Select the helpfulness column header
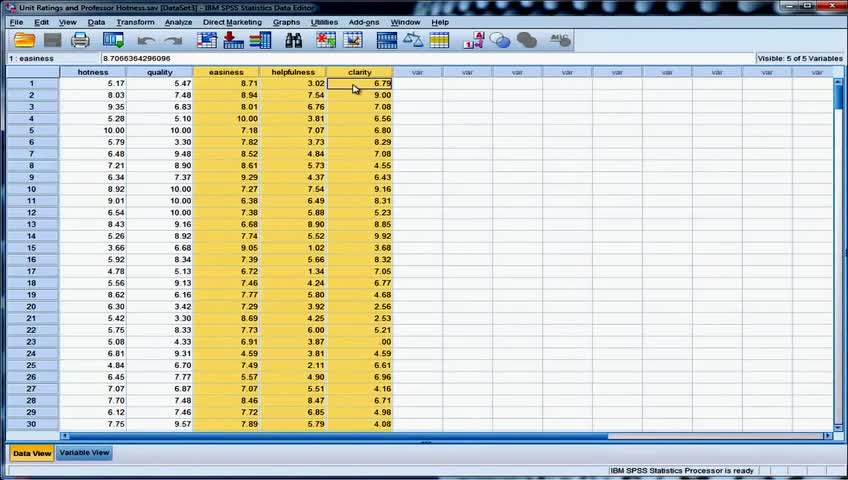Screen dimensions: 848x480 (293, 72)
